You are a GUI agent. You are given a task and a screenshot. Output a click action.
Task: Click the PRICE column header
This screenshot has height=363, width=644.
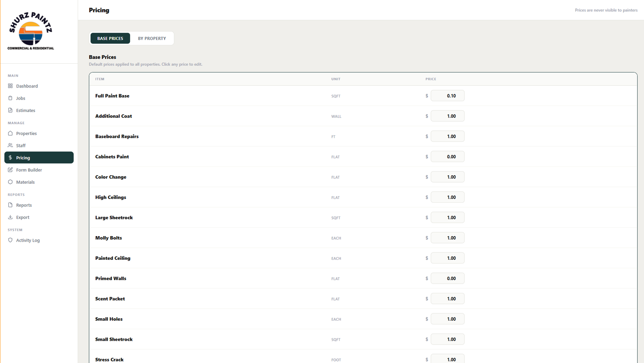click(x=431, y=79)
